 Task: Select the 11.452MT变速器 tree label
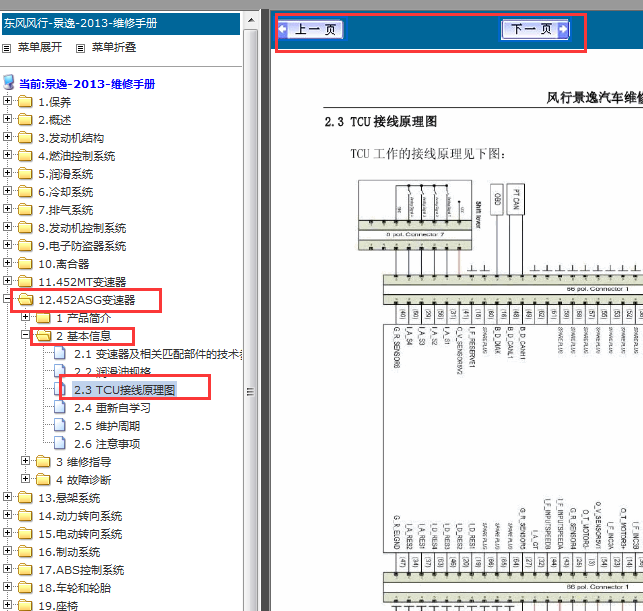tap(82, 282)
